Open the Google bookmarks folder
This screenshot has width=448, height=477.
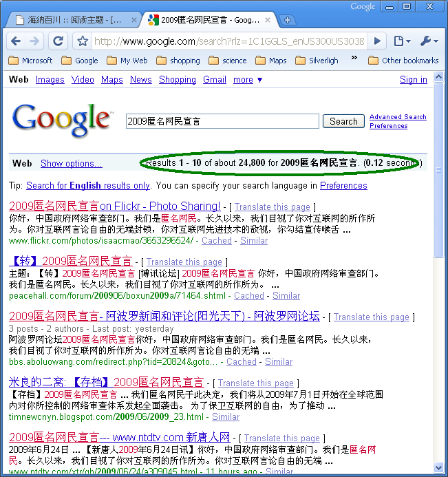[80, 61]
